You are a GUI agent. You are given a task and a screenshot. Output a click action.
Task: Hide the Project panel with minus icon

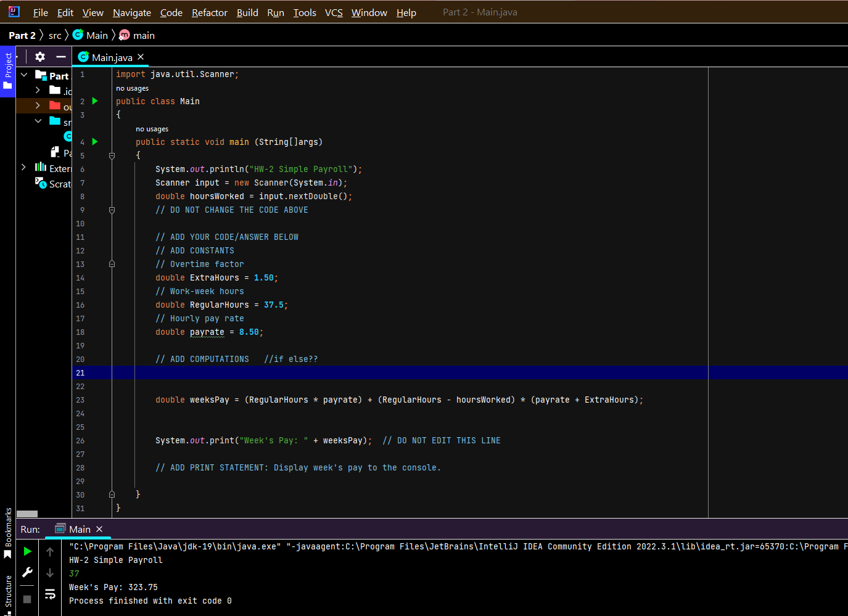pos(60,57)
